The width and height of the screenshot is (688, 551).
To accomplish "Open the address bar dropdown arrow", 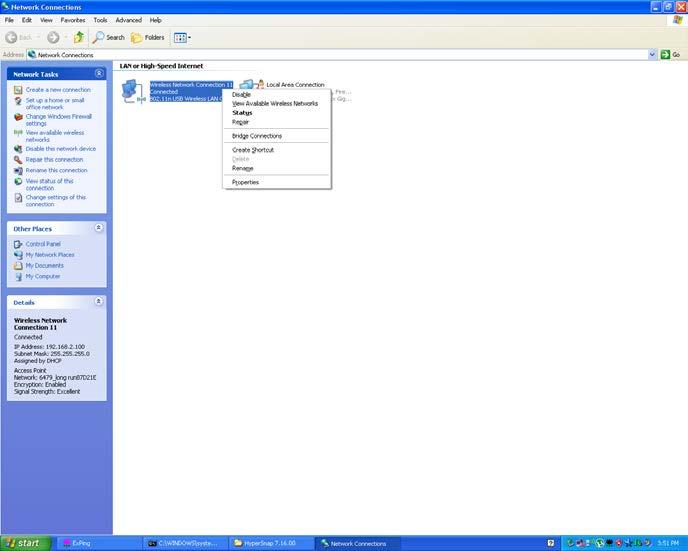I will 652,54.
